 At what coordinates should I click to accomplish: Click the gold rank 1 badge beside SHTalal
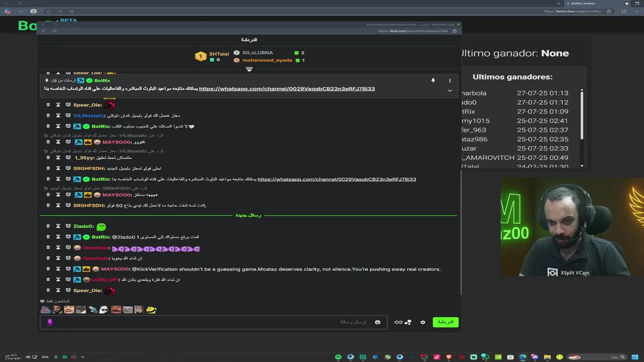point(201,56)
